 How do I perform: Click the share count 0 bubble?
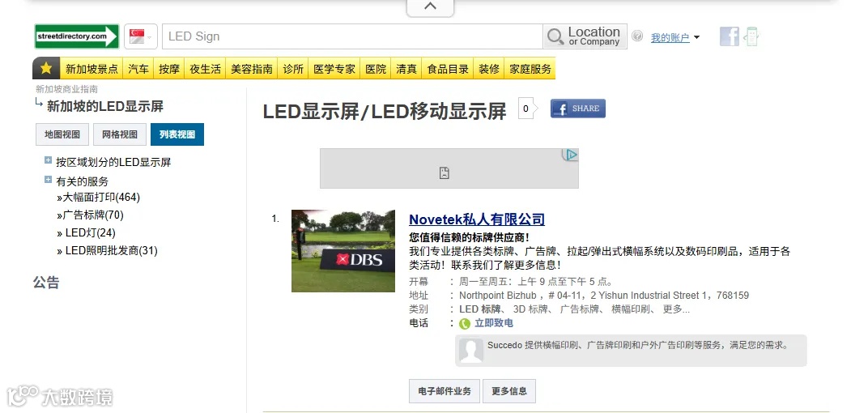(527, 109)
